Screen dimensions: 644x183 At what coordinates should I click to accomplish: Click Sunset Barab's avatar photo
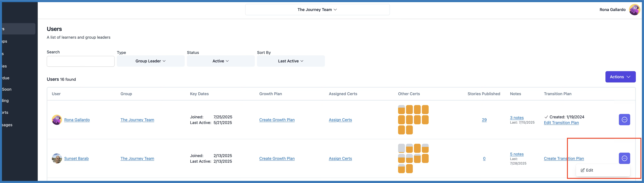pyautogui.click(x=57, y=158)
